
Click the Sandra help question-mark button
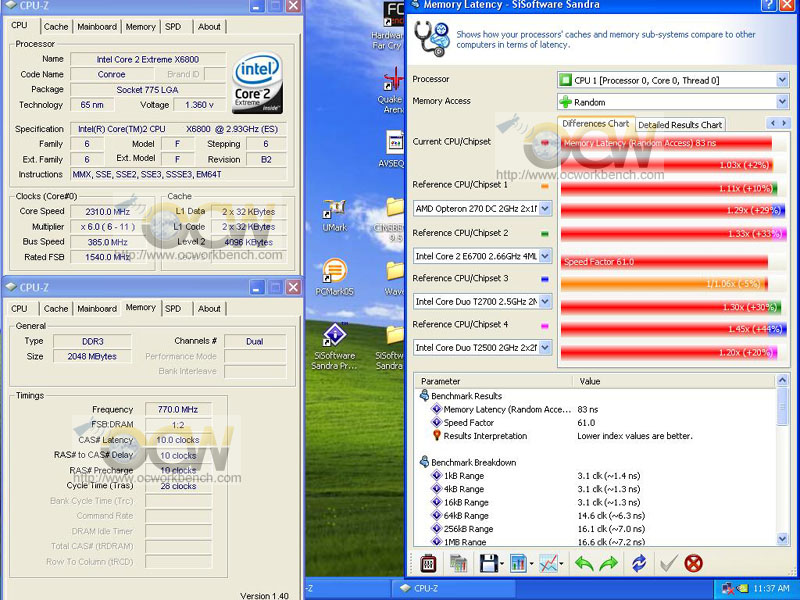[x=768, y=6]
